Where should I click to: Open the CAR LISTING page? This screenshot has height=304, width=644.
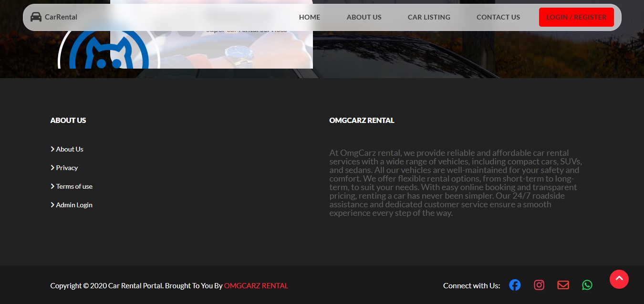coord(429,17)
